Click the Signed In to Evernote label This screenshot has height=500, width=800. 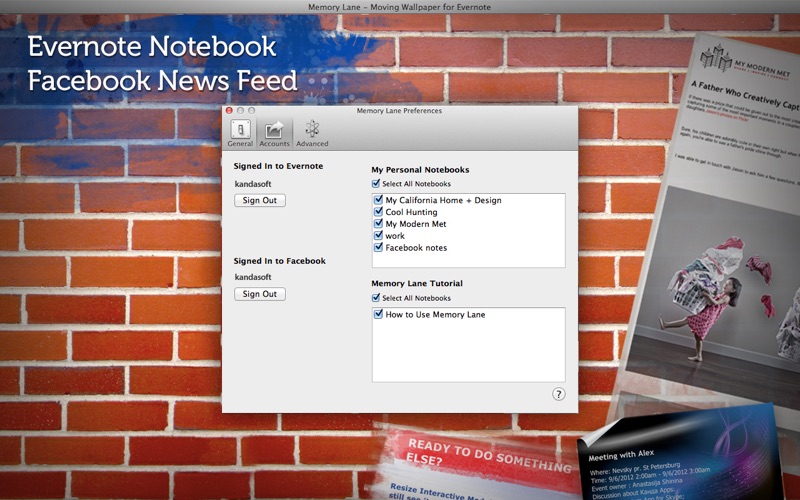(x=278, y=166)
